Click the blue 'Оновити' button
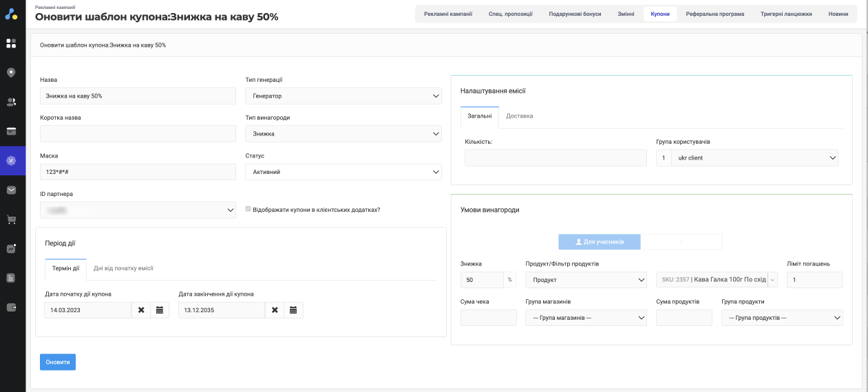 pos(58,362)
